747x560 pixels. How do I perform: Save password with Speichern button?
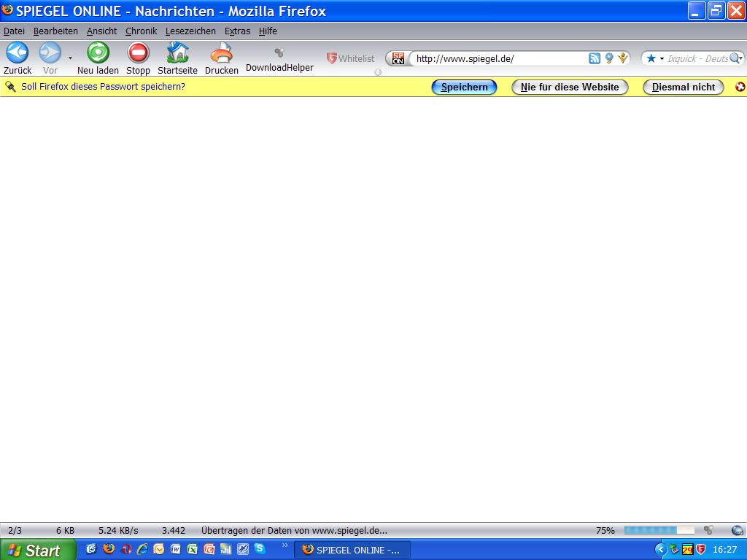click(x=464, y=87)
